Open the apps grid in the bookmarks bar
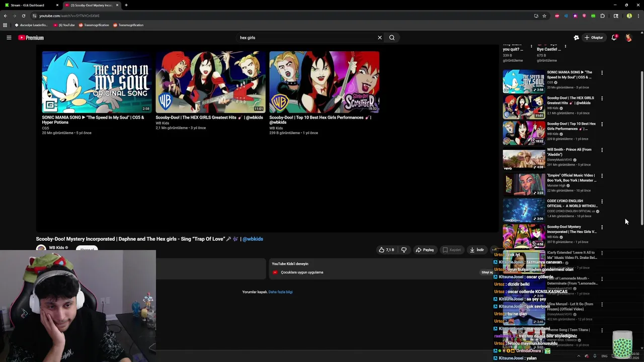The width and height of the screenshot is (644, 362). click(5, 25)
